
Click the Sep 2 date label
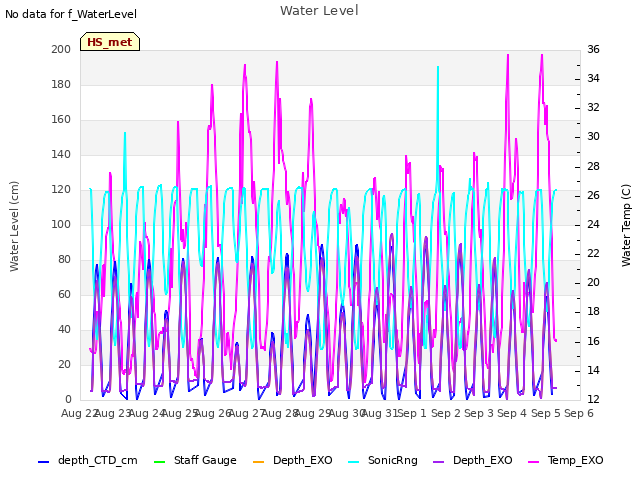[x=446, y=413]
